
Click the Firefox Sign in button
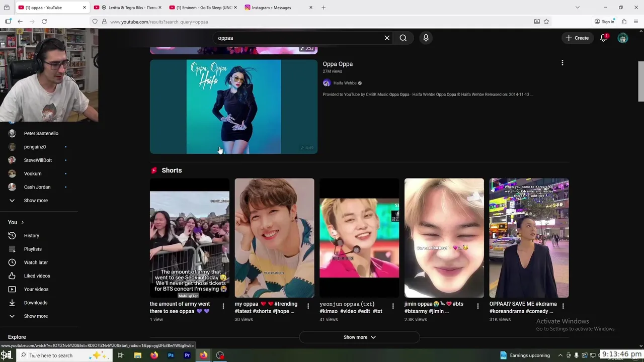coord(604,22)
